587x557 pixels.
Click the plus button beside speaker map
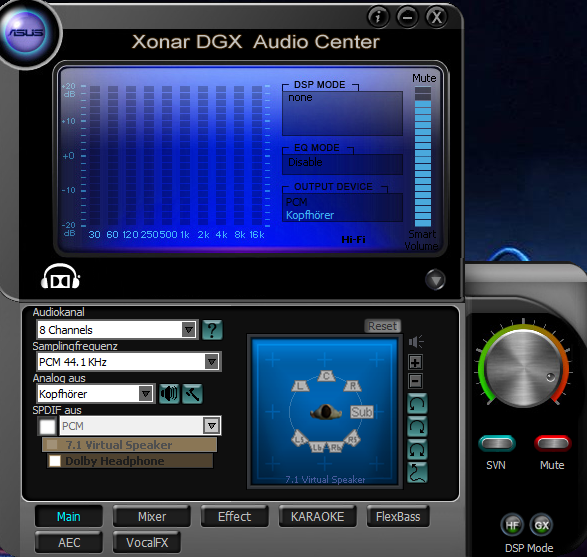click(x=416, y=362)
